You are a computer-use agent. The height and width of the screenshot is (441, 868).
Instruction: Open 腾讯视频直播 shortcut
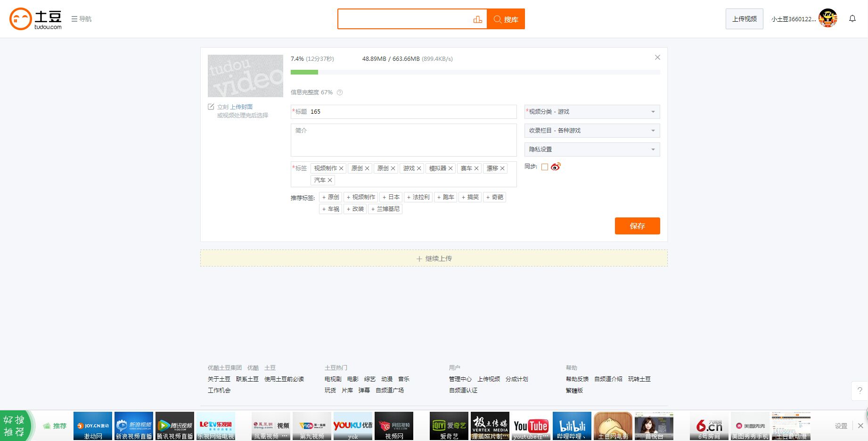(175, 426)
